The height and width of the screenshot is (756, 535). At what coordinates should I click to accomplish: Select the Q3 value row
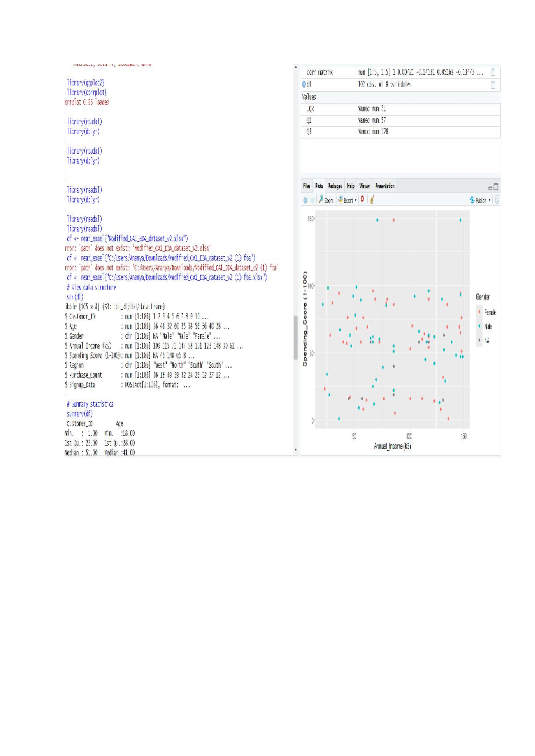point(400,132)
